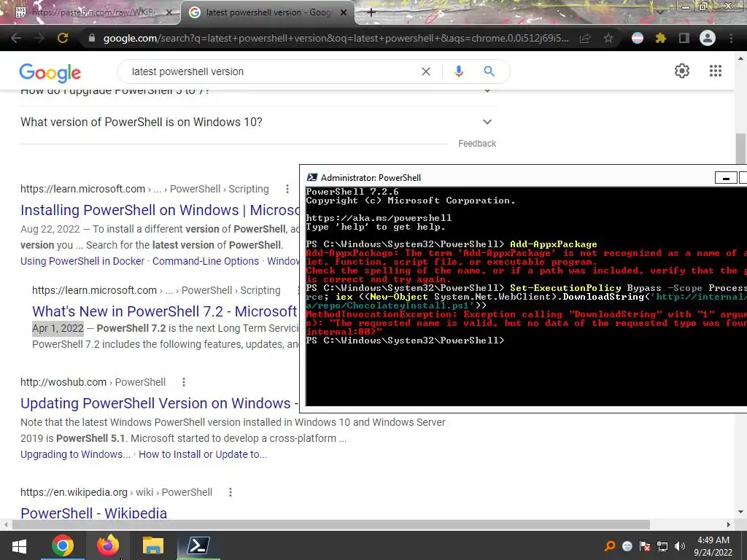Click the Chrome forward arrow
Viewport: 747px width, 560px height.
coord(39,38)
